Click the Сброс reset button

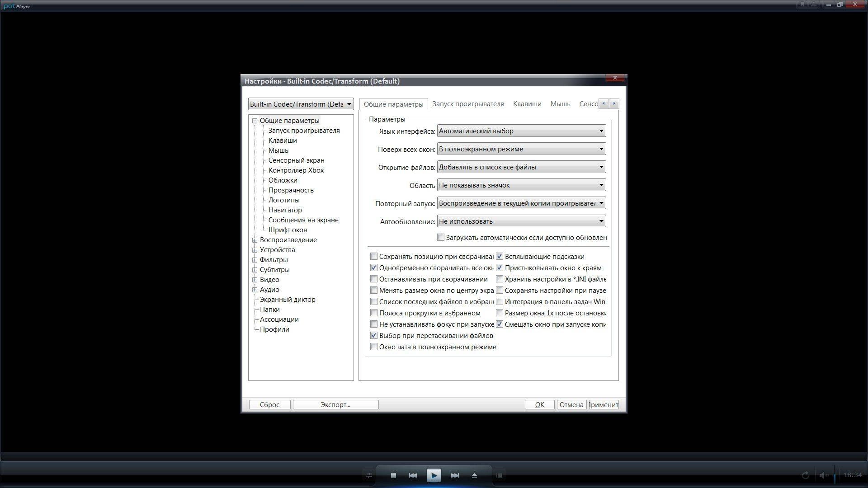269,405
